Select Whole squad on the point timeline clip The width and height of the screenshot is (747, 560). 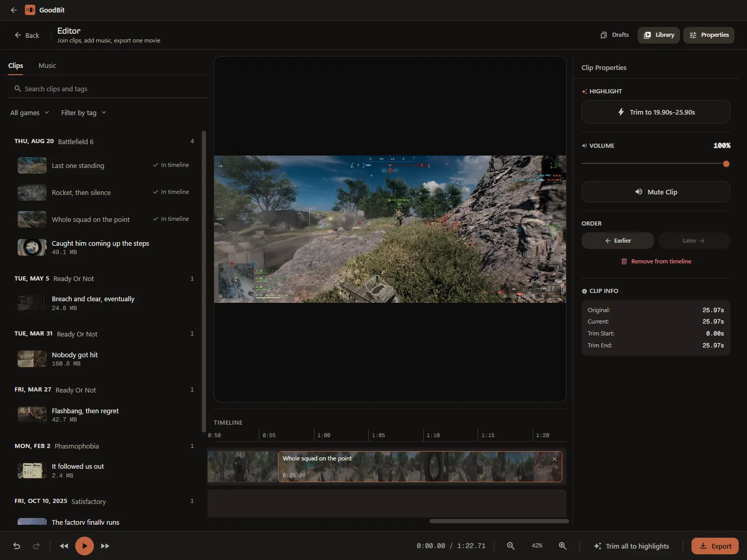click(420, 467)
